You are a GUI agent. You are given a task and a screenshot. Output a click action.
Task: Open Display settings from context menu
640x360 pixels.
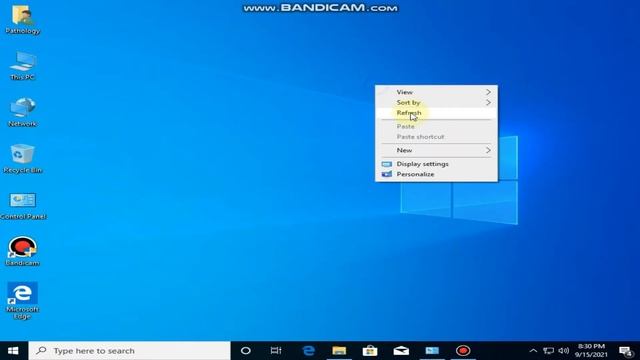(x=436, y=164)
